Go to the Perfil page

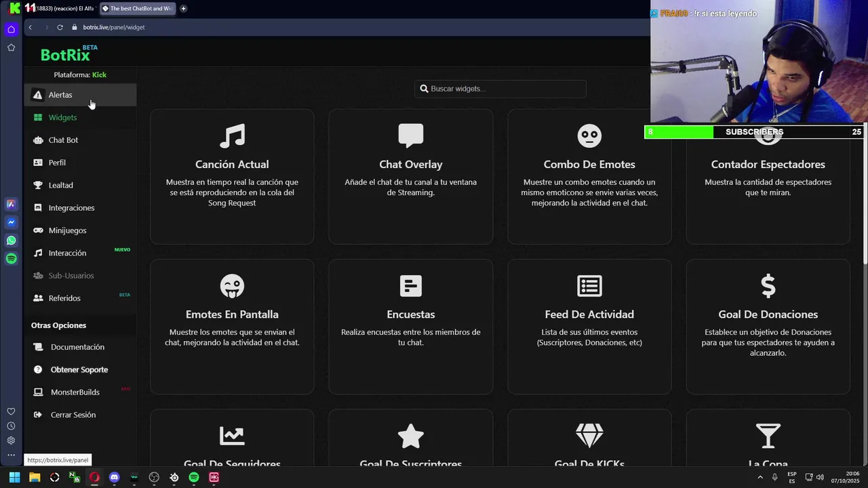coord(81,163)
